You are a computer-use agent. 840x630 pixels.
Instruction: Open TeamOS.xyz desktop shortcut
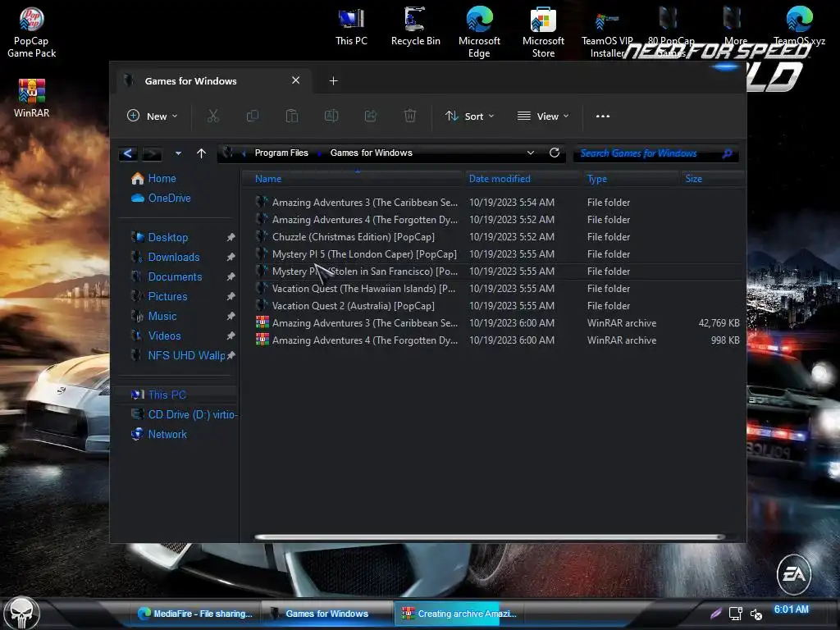click(799, 25)
